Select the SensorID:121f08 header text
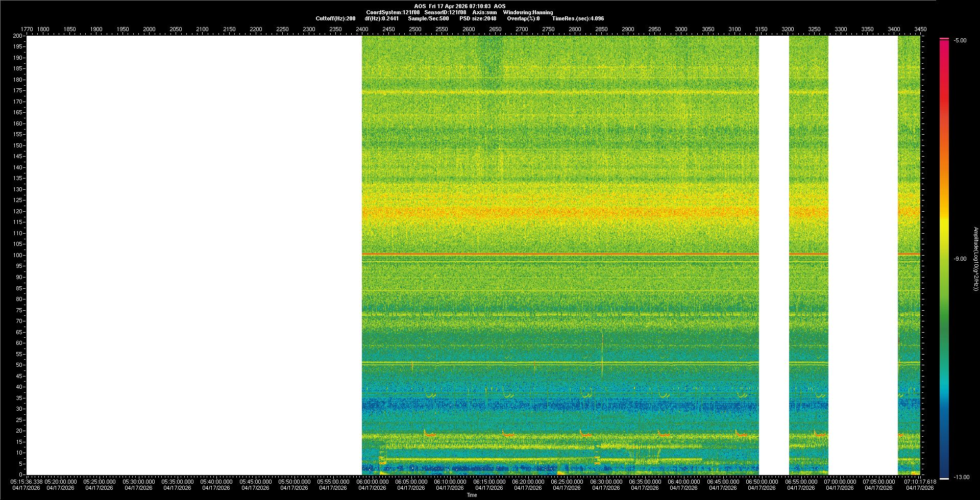The width and height of the screenshot is (980, 500). tap(445, 12)
